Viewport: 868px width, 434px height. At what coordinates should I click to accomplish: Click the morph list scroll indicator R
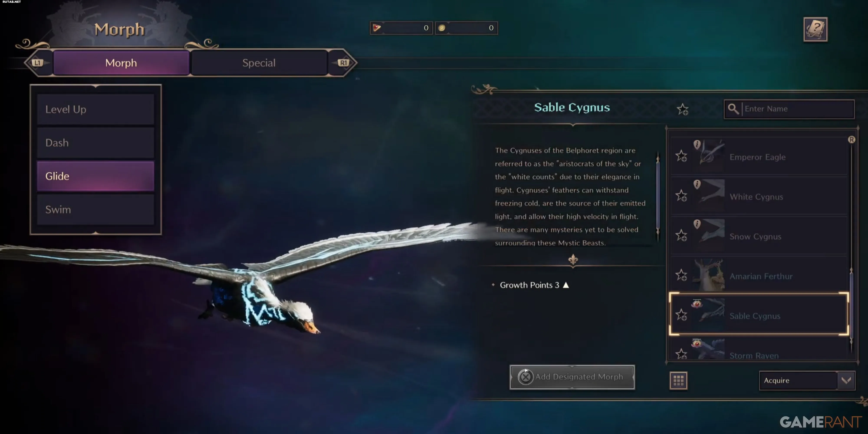(852, 140)
